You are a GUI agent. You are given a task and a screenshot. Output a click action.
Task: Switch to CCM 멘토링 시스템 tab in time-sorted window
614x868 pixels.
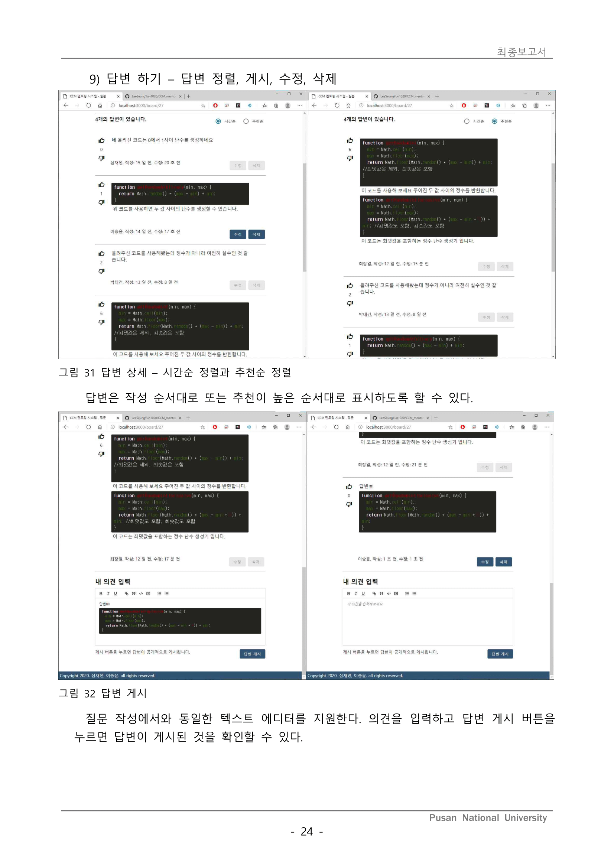(91, 97)
